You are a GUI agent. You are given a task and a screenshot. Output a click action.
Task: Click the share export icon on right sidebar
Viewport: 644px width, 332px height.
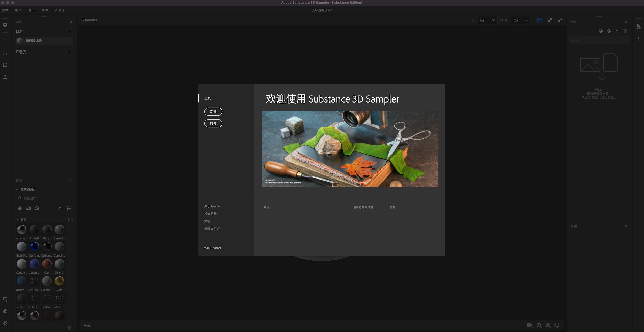click(x=638, y=39)
